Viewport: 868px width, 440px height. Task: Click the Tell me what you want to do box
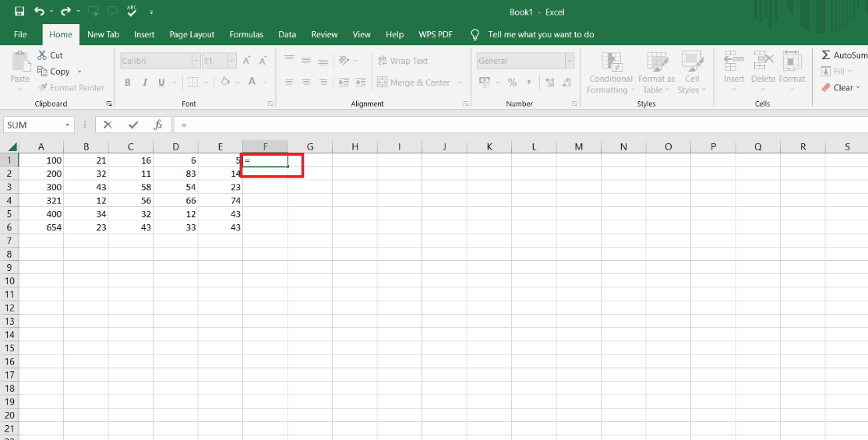541,34
